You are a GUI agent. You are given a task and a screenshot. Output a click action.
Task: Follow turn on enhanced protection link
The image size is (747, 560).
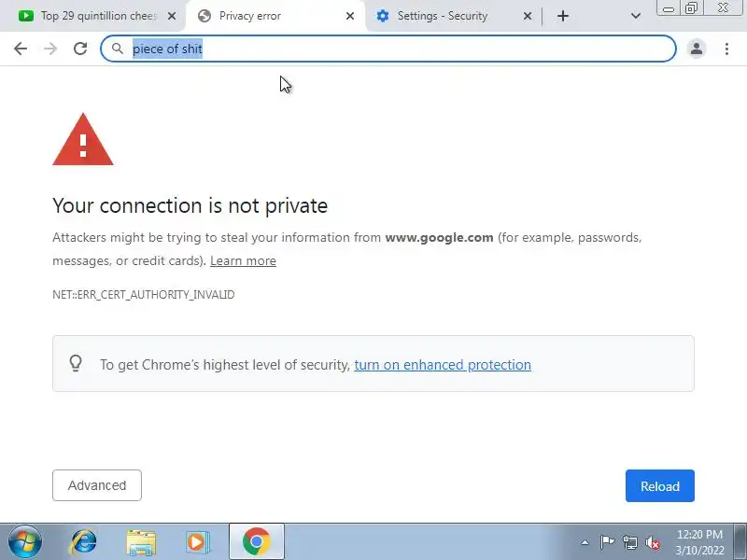443,365
